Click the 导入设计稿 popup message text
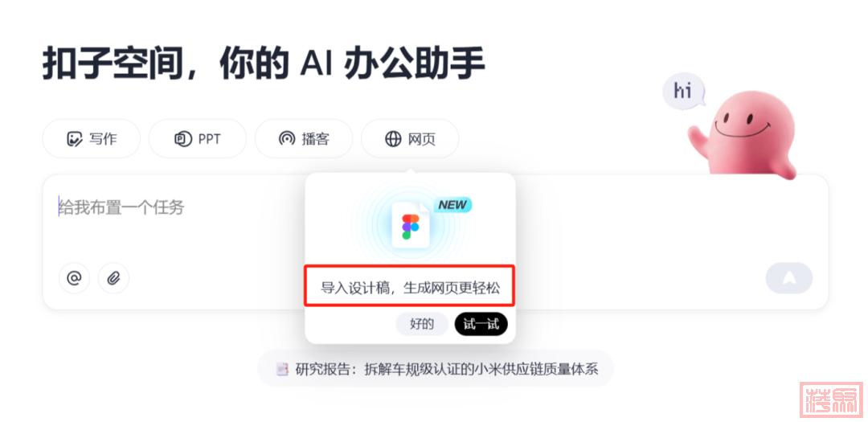868x422 pixels. [410, 288]
